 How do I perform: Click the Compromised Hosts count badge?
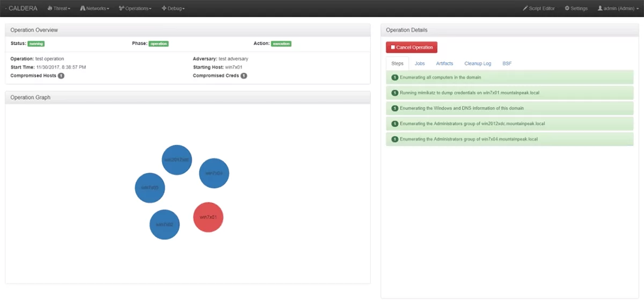tap(61, 76)
